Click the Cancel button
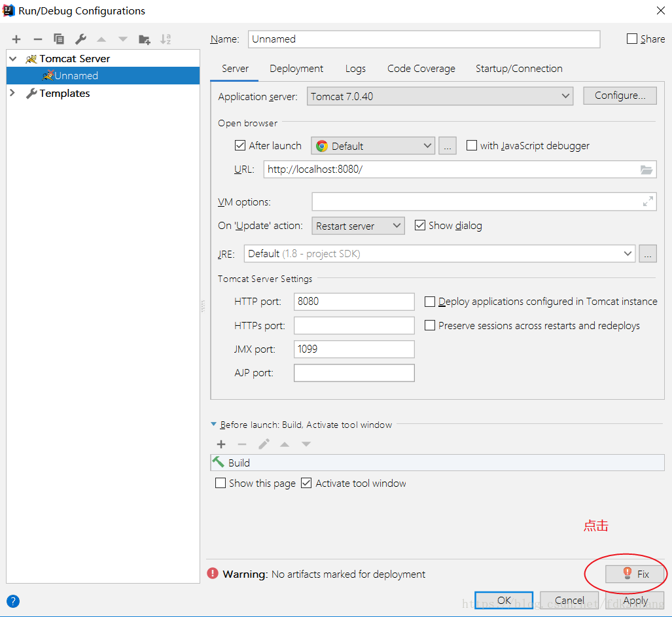Image resolution: width=672 pixels, height=617 pixels. click(569, 600)
